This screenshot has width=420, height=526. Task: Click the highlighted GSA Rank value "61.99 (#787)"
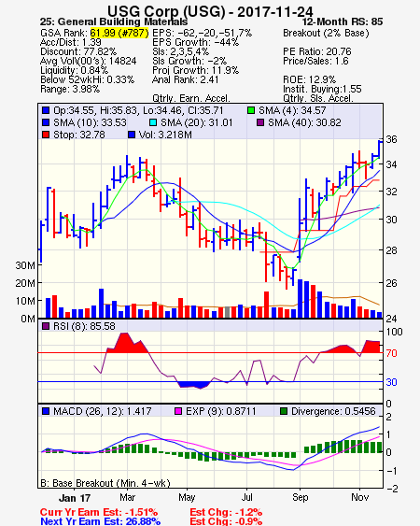click(x=119, y=33)
